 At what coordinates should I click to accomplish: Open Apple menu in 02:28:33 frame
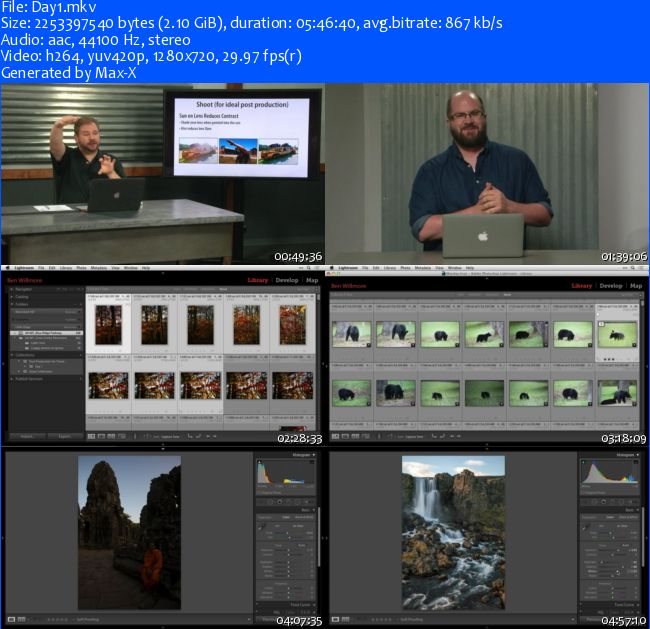7,268
